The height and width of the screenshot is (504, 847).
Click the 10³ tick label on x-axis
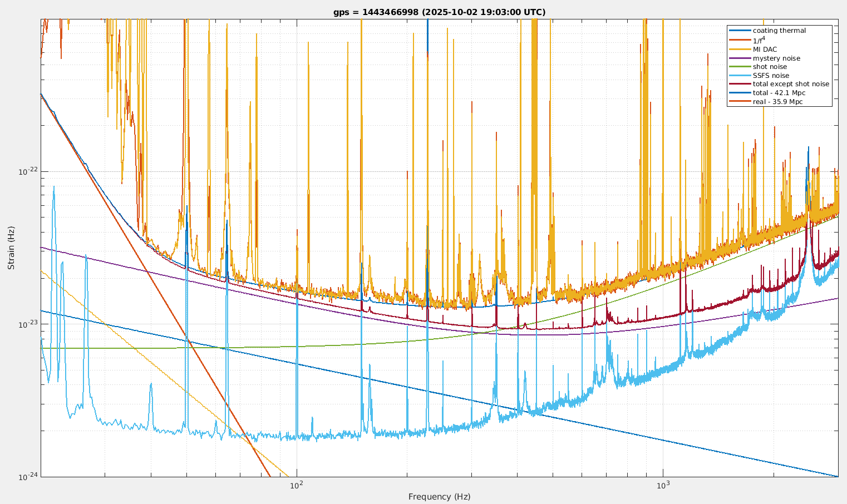pos(662,485)
